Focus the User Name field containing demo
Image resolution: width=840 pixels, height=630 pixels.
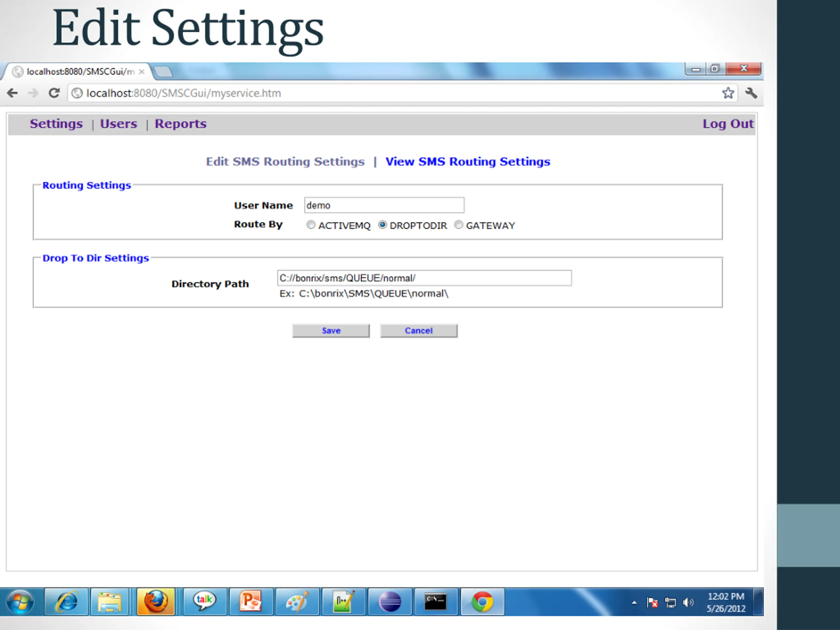(x=384, y=205)
